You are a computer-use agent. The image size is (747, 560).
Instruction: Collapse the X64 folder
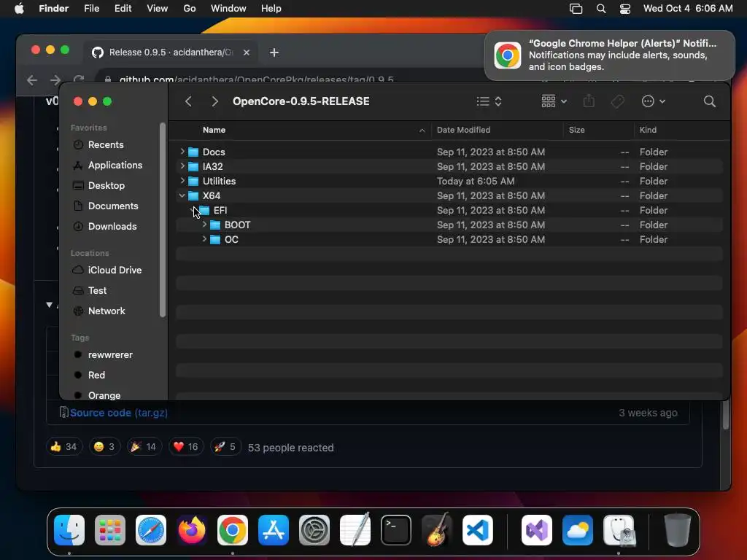point(182,195)
